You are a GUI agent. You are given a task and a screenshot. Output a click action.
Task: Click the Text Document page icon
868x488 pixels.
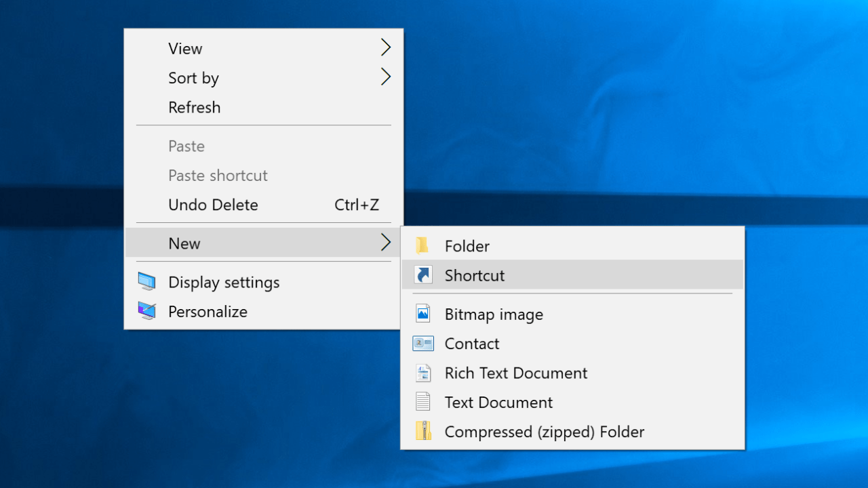[423, 402]
